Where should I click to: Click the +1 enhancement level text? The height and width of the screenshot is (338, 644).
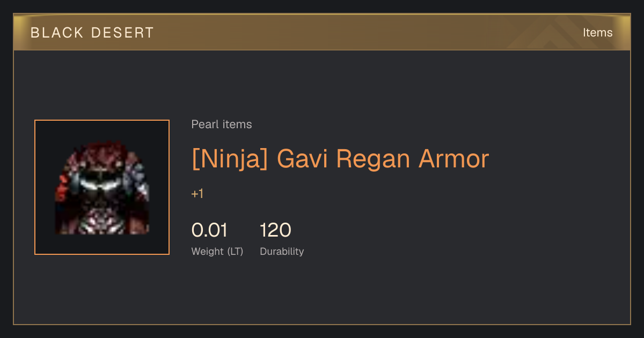(x=197, y=194)
